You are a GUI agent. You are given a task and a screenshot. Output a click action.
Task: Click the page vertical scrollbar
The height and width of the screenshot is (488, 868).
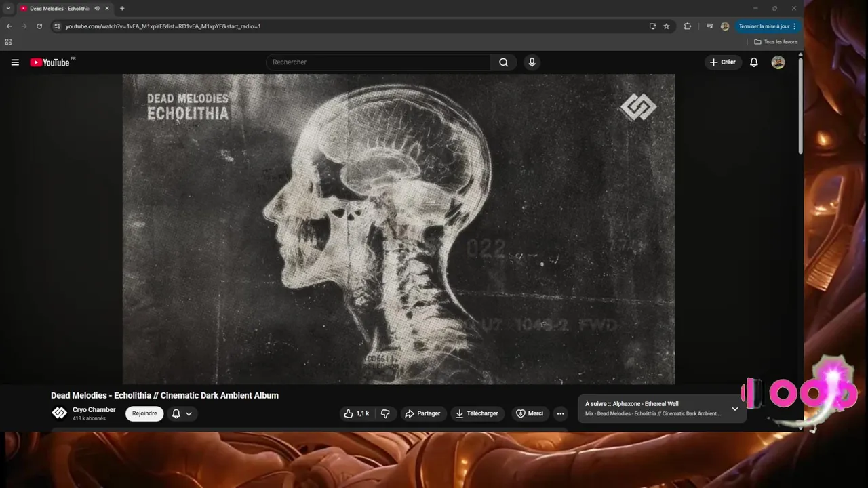(800, 105)
